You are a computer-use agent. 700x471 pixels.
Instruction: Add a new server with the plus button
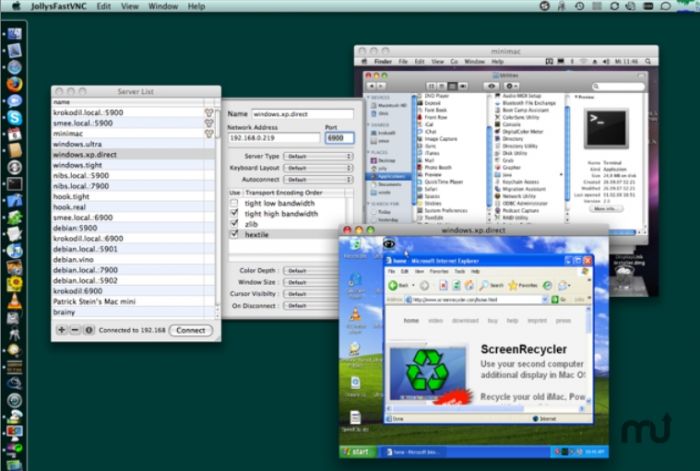62,330
